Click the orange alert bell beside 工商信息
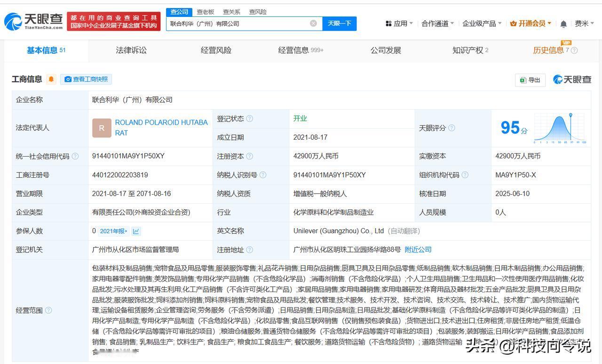Screen dimensions: 602x364 tap(51, 79)
